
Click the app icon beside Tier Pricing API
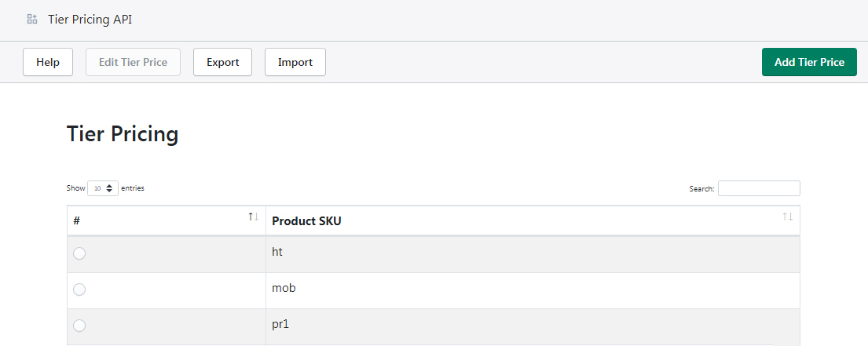coord(32,19)
